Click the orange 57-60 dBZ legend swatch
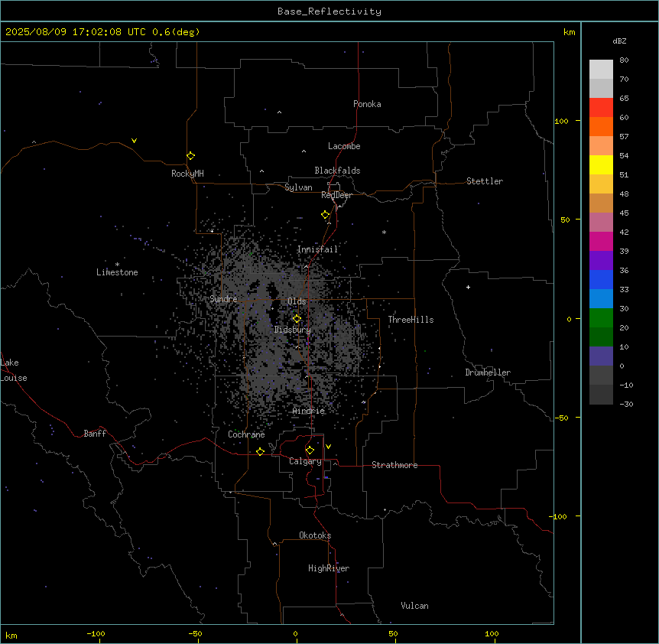The height and width of the screenshot is (644, 659). [x=601, y=126]
